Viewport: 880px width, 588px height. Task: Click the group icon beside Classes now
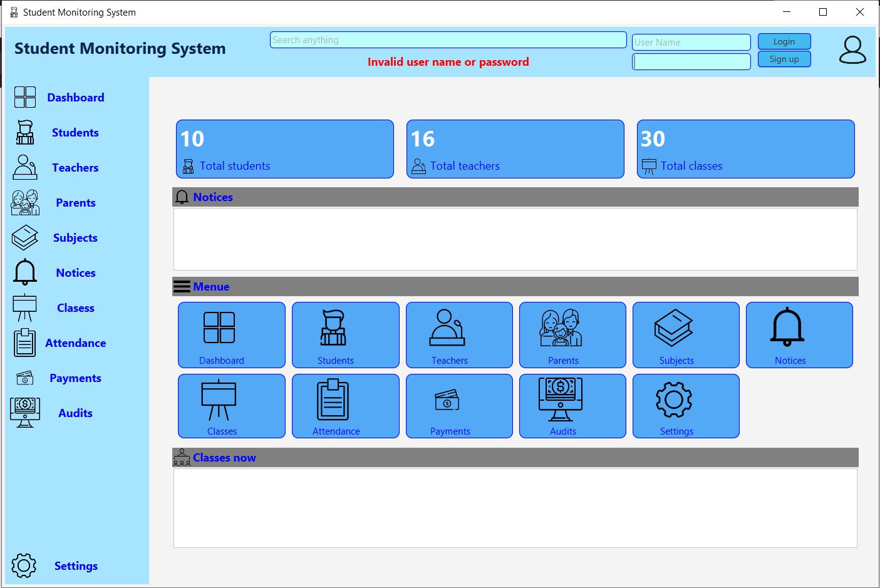(x=182, y=458)
